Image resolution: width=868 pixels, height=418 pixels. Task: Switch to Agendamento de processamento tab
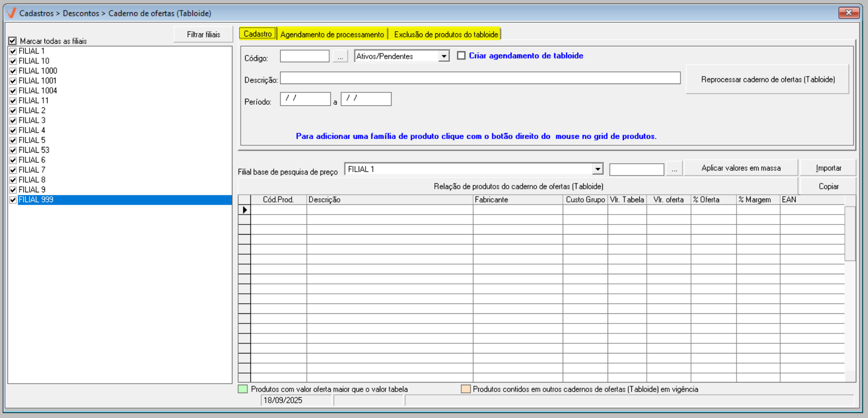332,34
